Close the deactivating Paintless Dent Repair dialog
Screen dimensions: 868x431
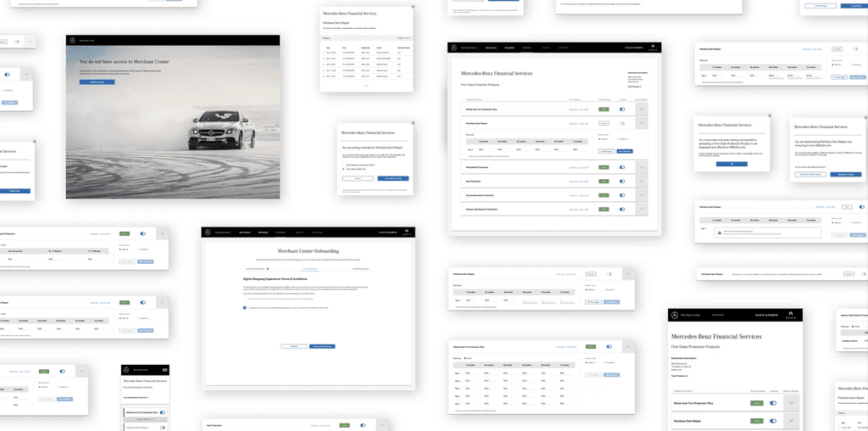(x=865, y=117)
